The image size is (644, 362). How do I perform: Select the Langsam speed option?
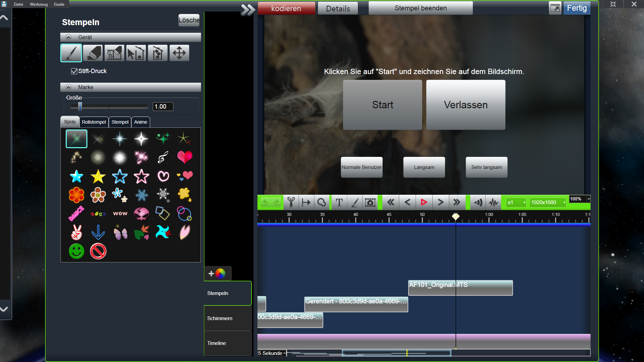424,167
